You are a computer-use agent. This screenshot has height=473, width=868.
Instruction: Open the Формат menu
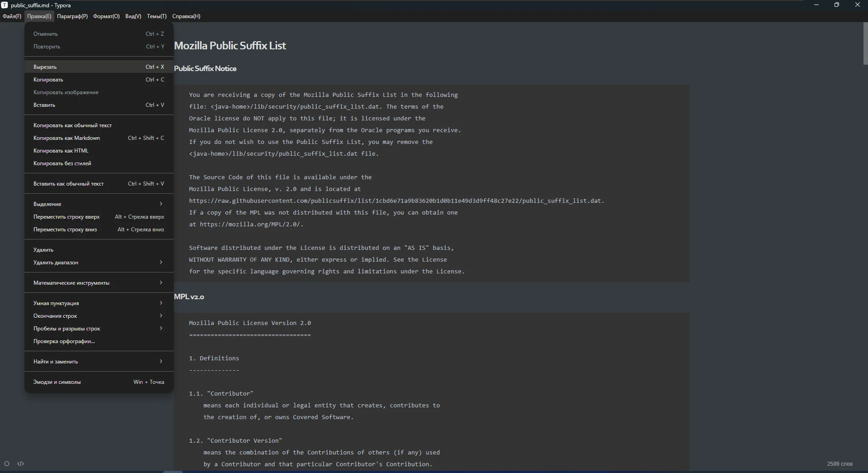pyautogui.click(x=106, y=16)
